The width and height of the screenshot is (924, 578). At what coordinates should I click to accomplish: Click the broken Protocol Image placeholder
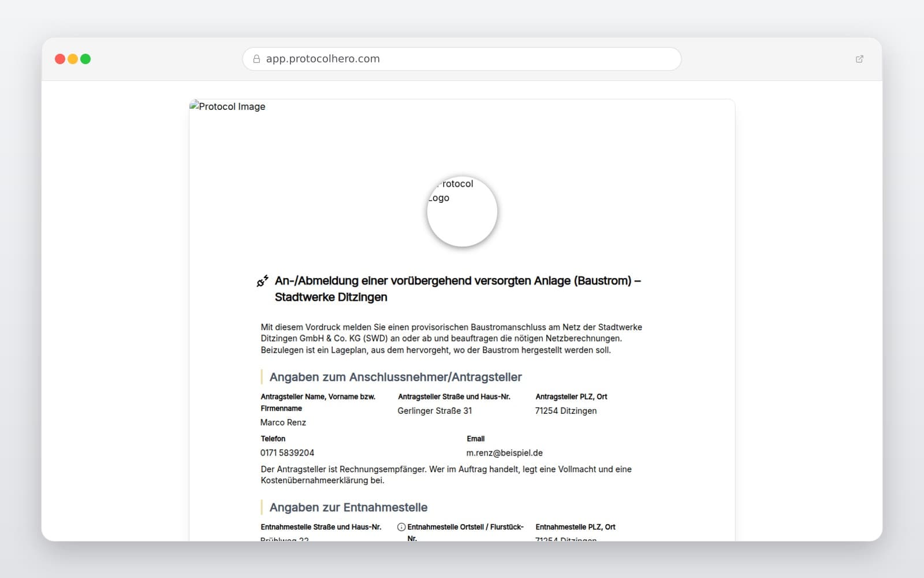click(228, 106)
